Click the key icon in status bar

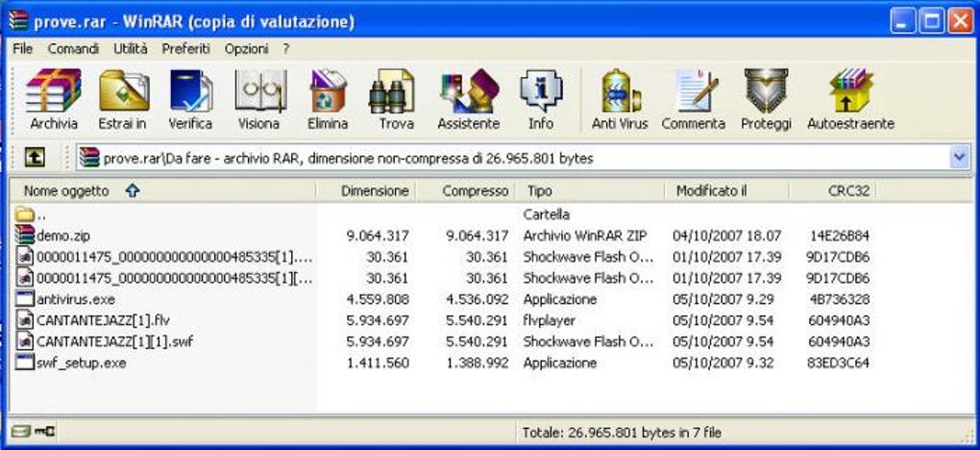click(x=45, y=431)
